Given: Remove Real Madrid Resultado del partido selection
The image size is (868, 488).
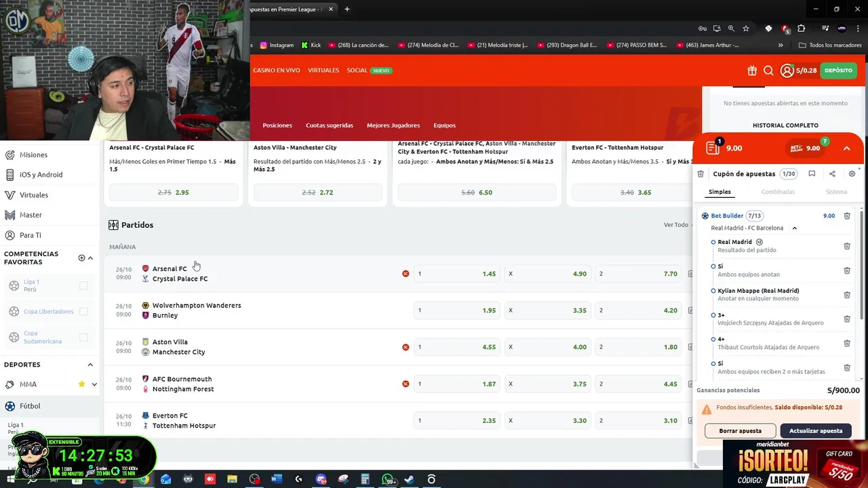Looking at the screenshot, I should point(847,246).
